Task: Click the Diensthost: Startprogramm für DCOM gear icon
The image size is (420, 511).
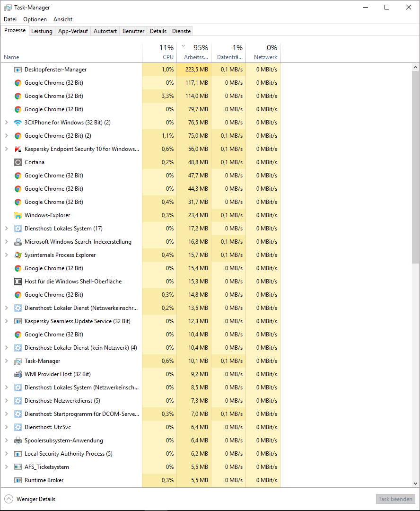Action: [x=18, y=414]
